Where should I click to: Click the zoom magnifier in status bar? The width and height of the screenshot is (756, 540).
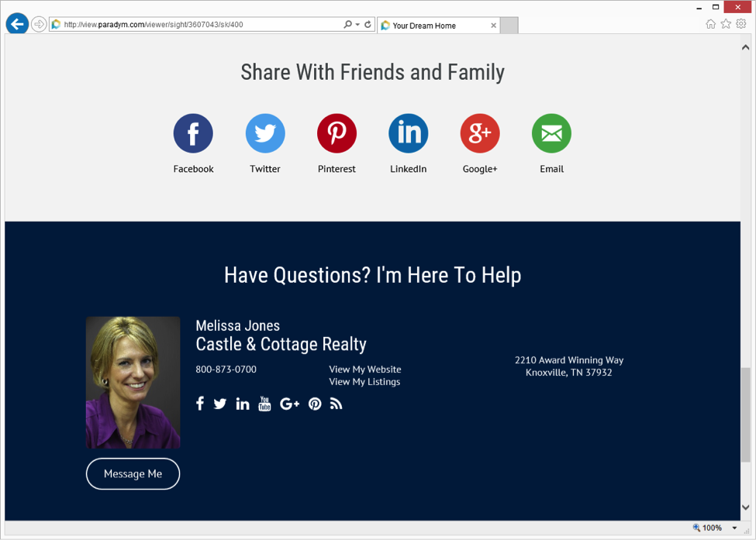coord(696,528)
